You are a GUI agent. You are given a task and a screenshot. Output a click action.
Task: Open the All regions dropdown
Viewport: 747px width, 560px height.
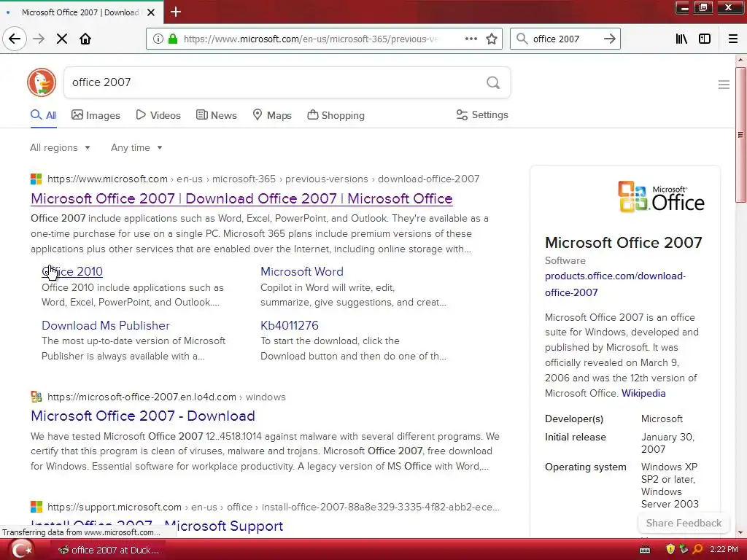[x=60, y=147]
